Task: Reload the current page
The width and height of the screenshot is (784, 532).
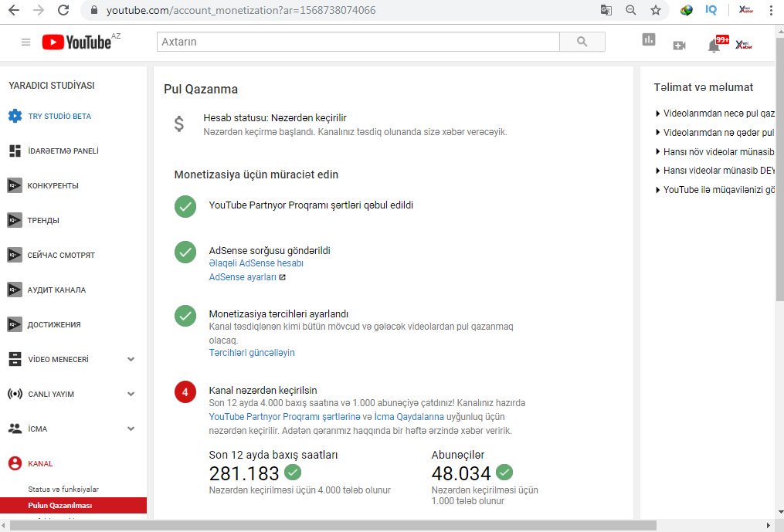Action: click(63, 10)
